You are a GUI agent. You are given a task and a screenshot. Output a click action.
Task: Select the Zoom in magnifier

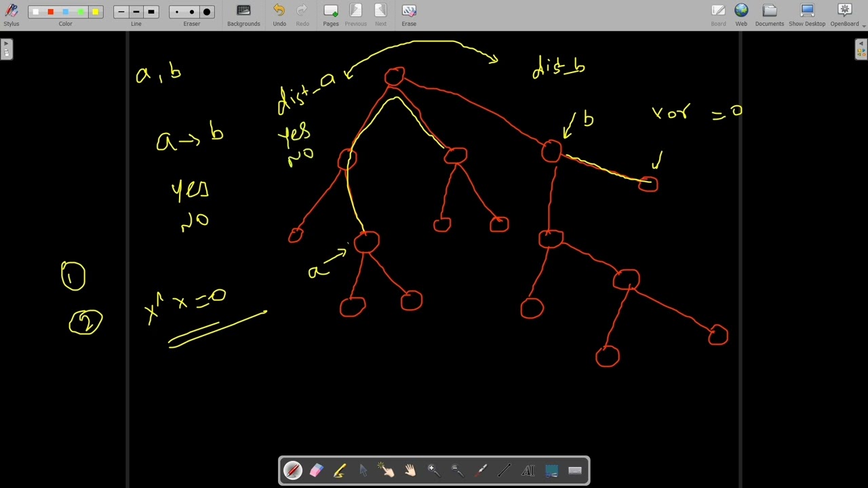[433, 470]
